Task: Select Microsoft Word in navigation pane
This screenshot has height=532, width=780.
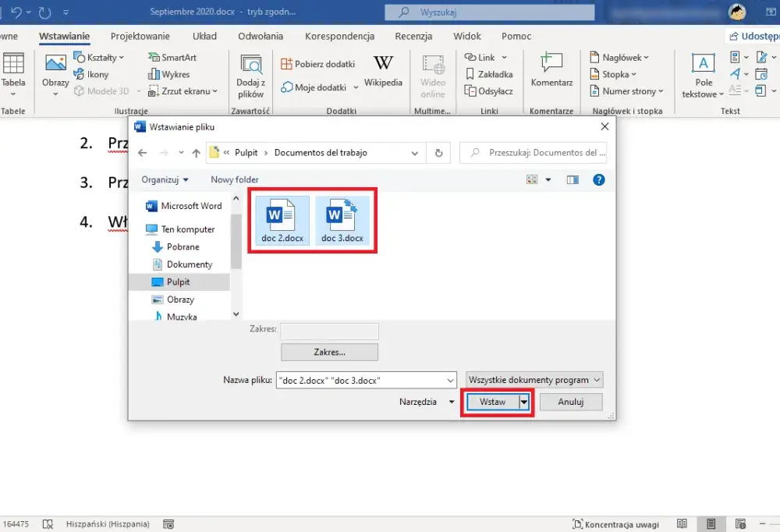Action: coord(183,205)
